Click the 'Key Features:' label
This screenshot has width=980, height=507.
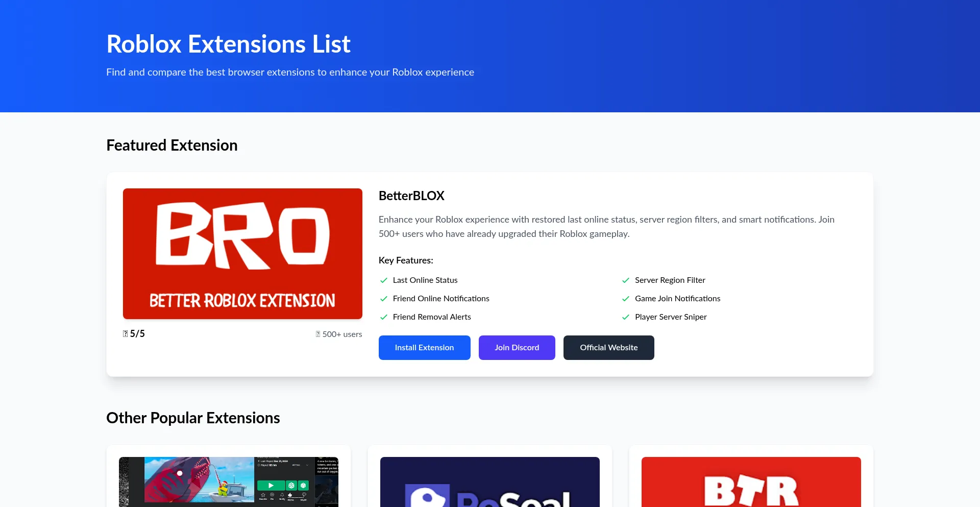(406, 260)
